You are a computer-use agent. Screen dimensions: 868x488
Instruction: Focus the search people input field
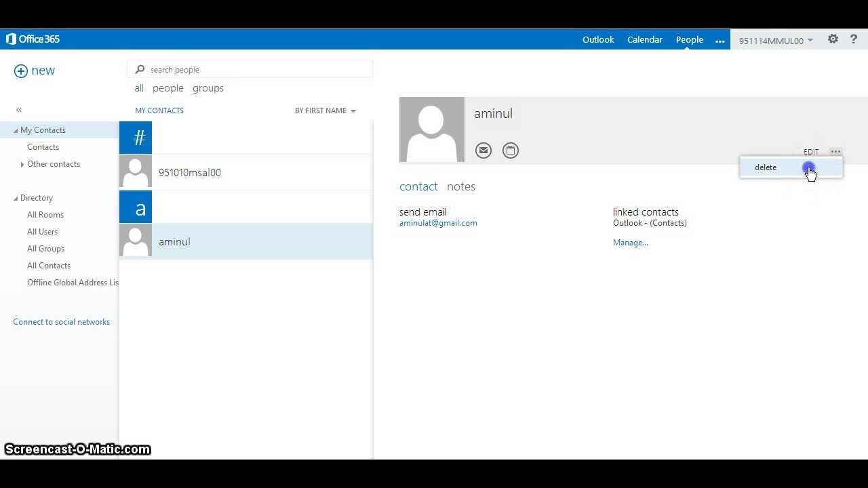point(250,69)
